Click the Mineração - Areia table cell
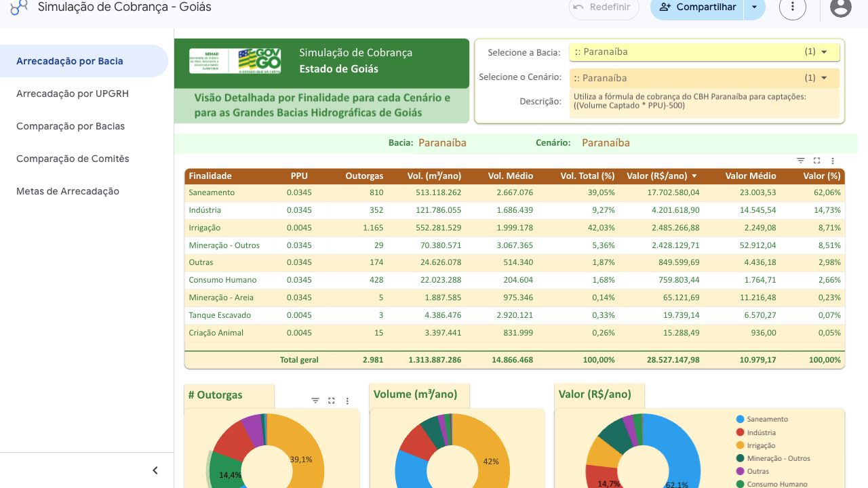868x488 pixels. click(221, 298)
